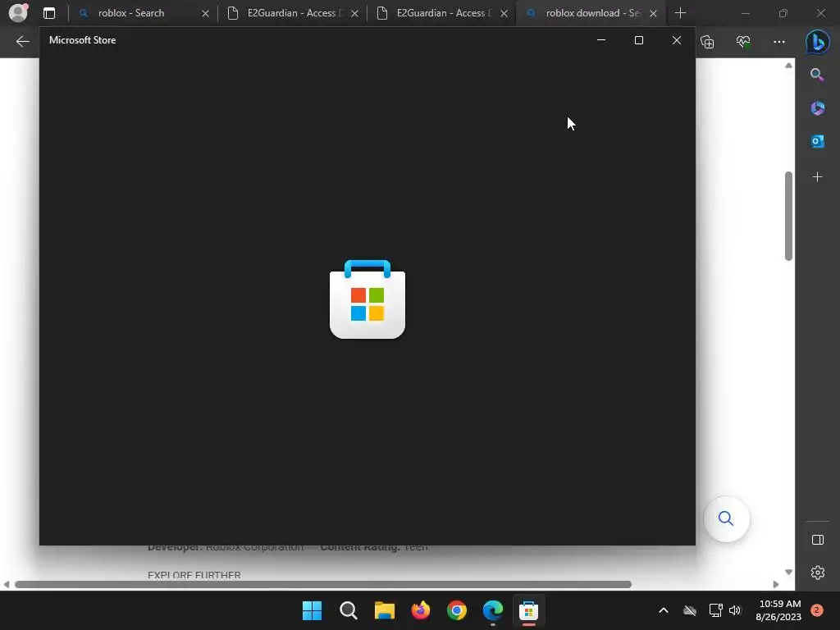Screen dimensions: 840x630
Task: Minimize the Microsoft Store window
Action: [x=601, y=40]
